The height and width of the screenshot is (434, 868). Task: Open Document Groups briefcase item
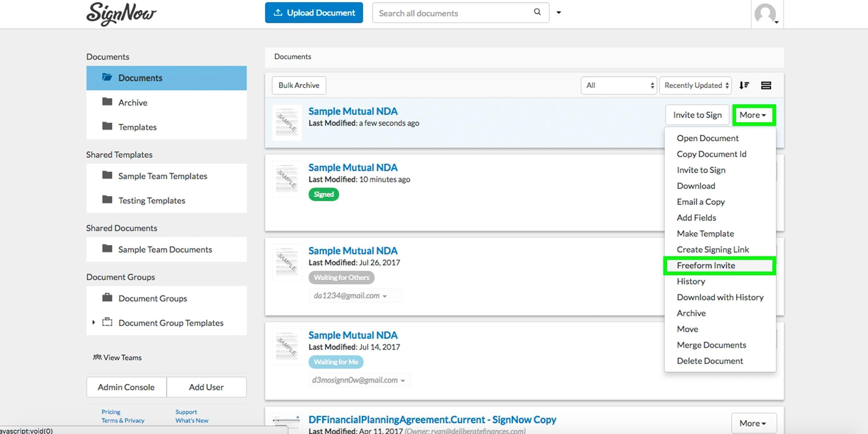(x=166, y=298)
